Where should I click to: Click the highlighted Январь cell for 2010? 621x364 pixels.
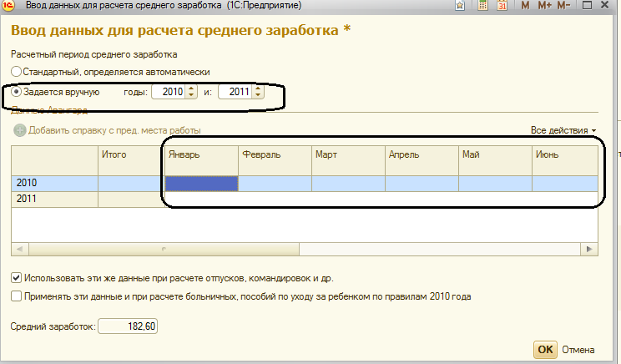(x=201, y=184)
